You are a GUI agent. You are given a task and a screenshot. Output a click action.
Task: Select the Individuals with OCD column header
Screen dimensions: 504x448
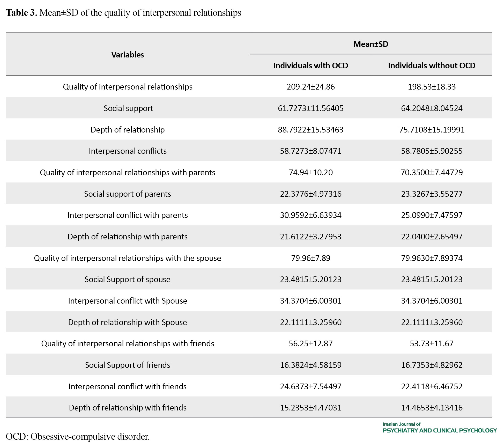[x=310, y=65]
